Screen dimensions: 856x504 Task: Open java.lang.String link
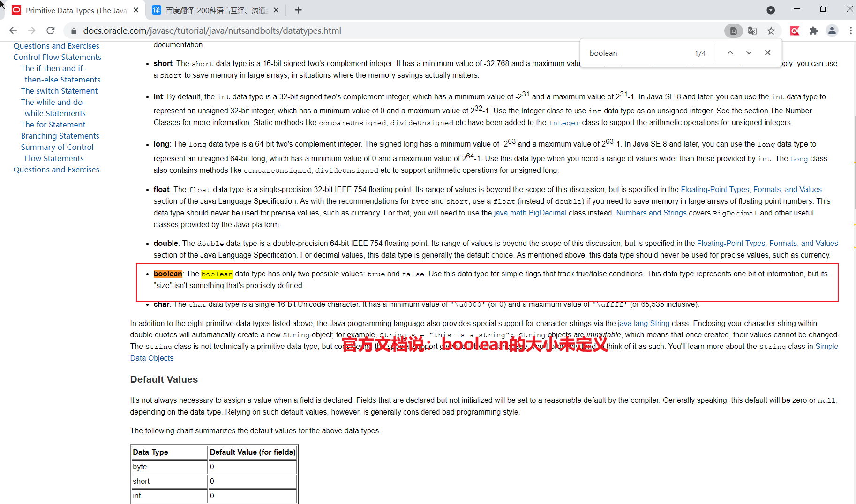point(644,323)
